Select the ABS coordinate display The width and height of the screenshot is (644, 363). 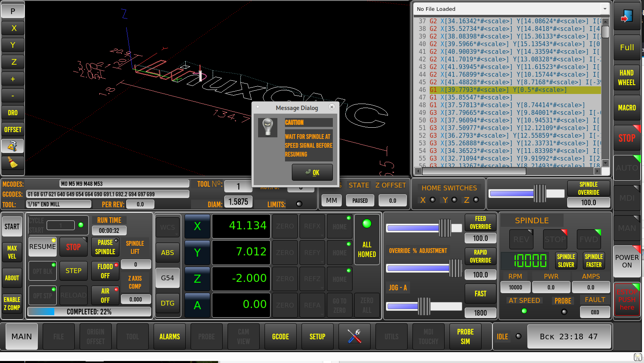(168, 253)
